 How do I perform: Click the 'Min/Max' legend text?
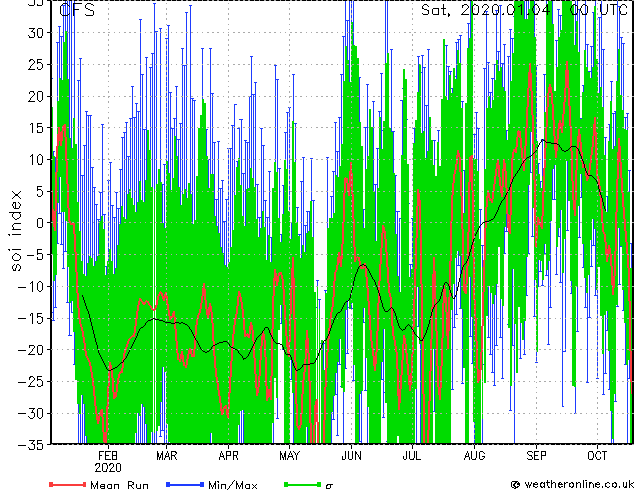[232, 485]
